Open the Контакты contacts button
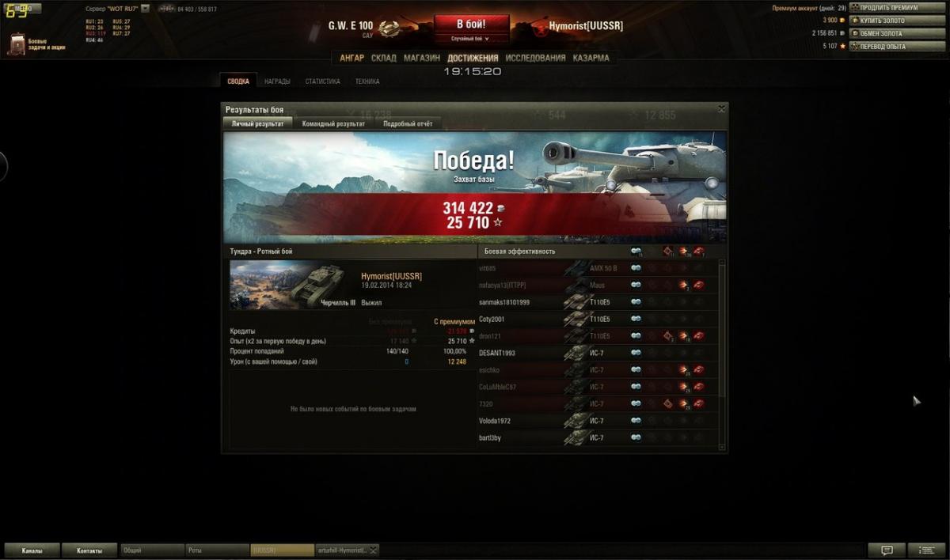Viewport: 950px width, 560px height. coord(89,551)
